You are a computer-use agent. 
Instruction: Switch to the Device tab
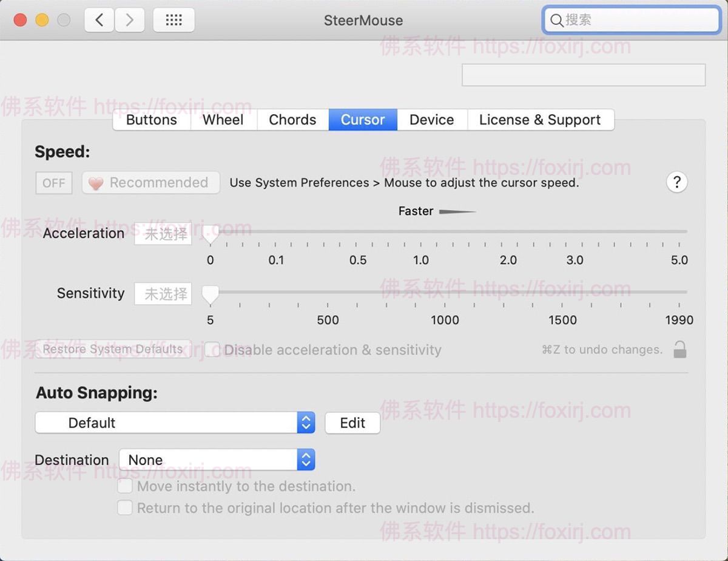coord(431,120)
